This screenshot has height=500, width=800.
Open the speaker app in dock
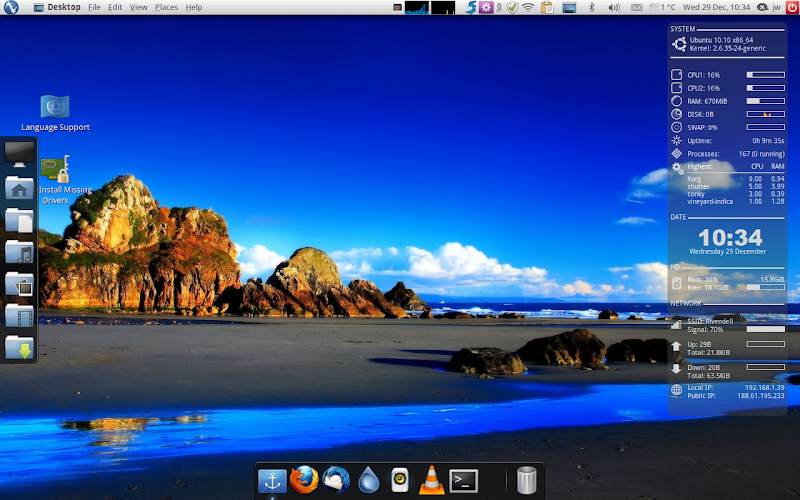click(x=399, y=481)
